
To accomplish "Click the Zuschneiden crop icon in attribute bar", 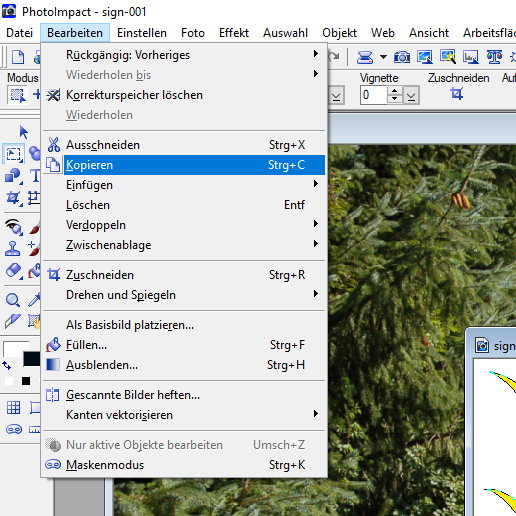I will pyautogui.click(x=457, y=94).
